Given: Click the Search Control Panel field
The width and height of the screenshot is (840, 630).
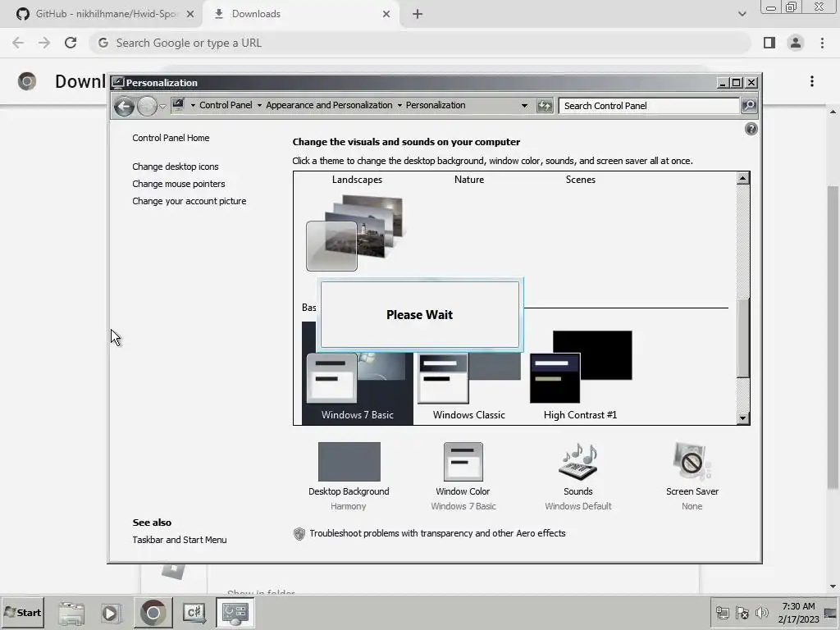Looking at the screenshot, I should [649, 106].
